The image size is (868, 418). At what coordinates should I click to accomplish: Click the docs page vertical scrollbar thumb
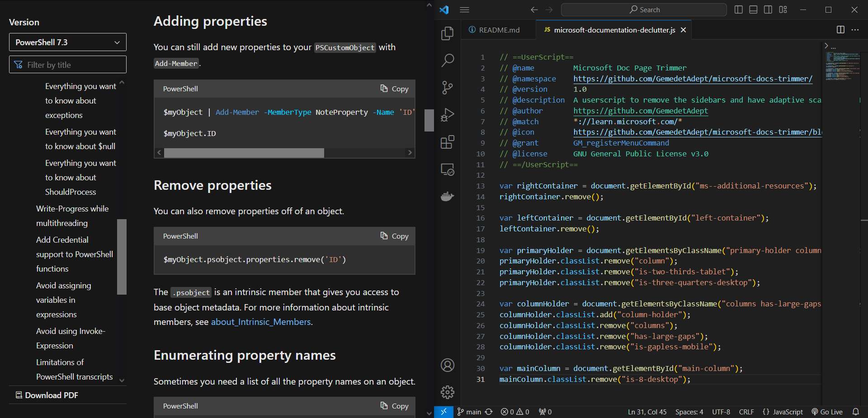[429, 120]
